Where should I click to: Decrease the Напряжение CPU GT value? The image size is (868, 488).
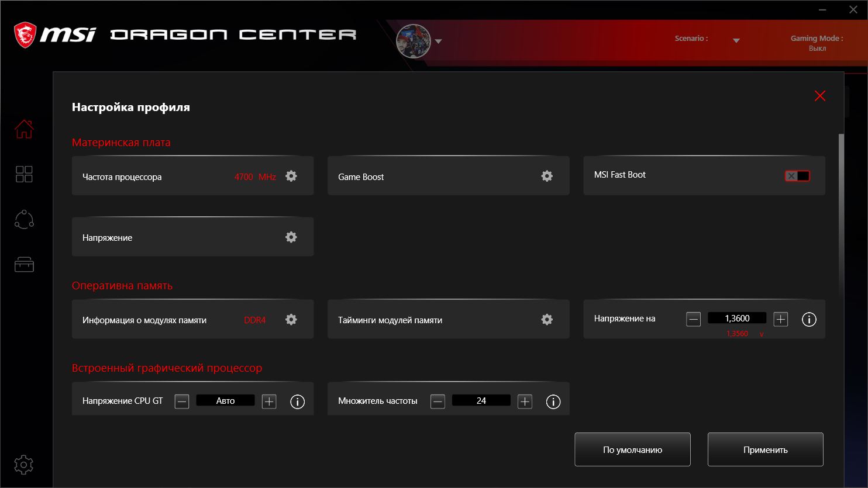(x=182, y=402)
